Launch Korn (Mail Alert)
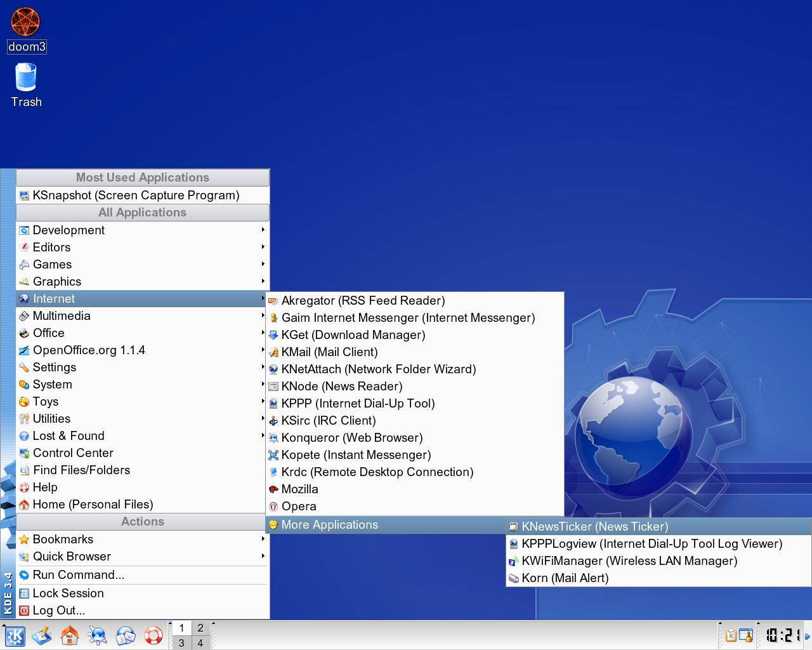Image resolution: width=812 pixels, height=650 pixels. point(658,578)
